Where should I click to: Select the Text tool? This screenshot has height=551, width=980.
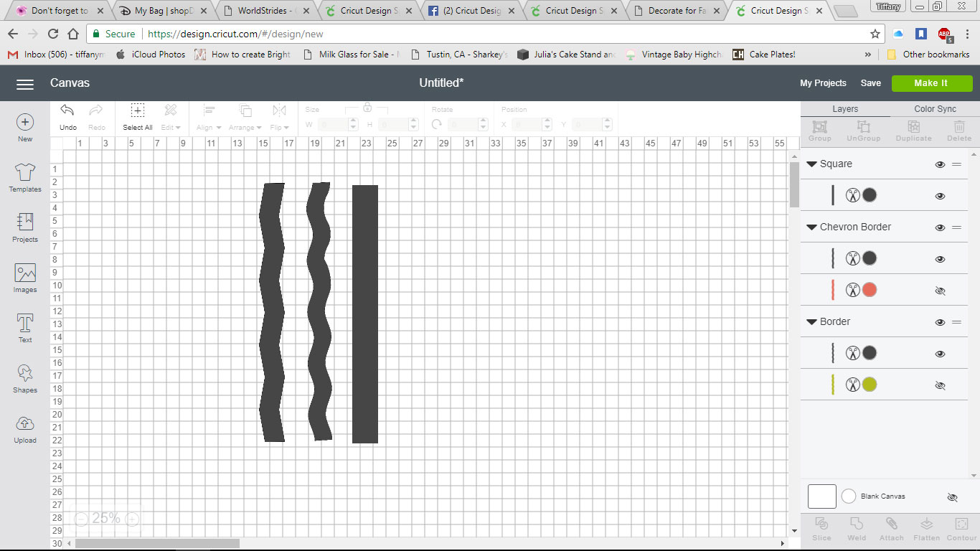24,328
